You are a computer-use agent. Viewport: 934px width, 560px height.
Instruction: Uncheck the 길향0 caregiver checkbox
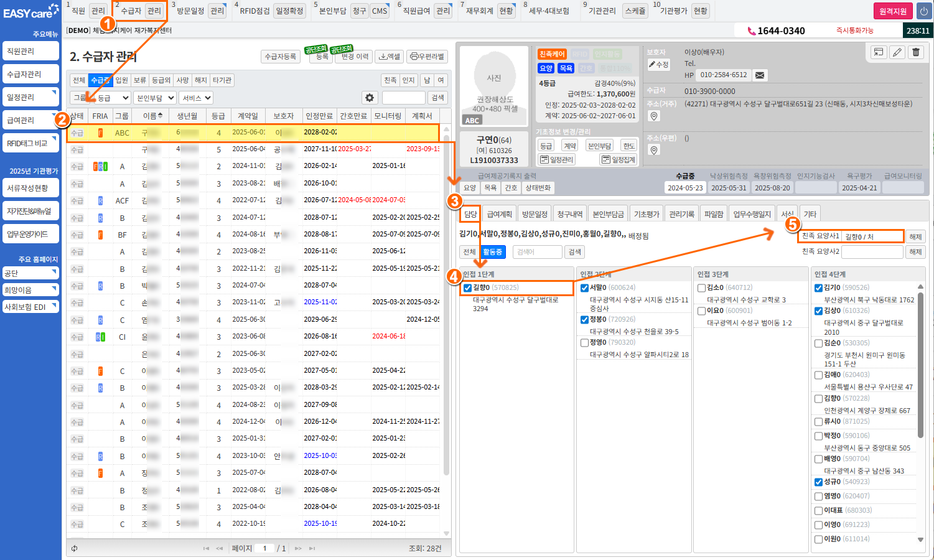[x=467, y=288]
